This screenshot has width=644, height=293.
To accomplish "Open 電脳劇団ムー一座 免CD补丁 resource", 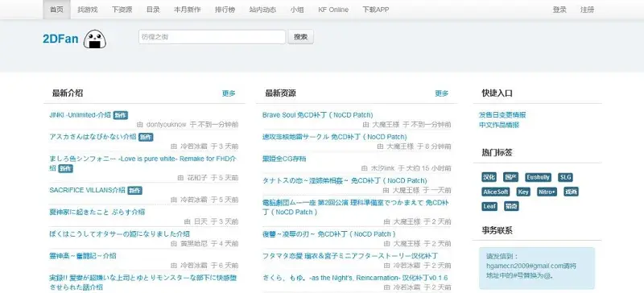I will [x=356, y=207].
